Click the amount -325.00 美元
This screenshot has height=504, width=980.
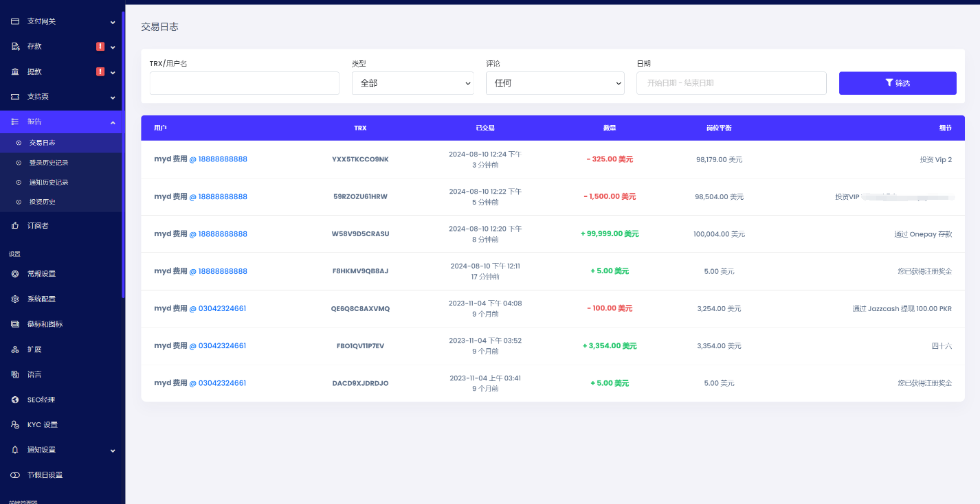[610, 159]
